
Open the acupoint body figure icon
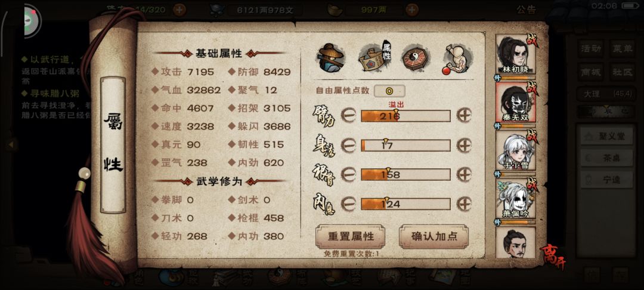click(x=457, y=58)
